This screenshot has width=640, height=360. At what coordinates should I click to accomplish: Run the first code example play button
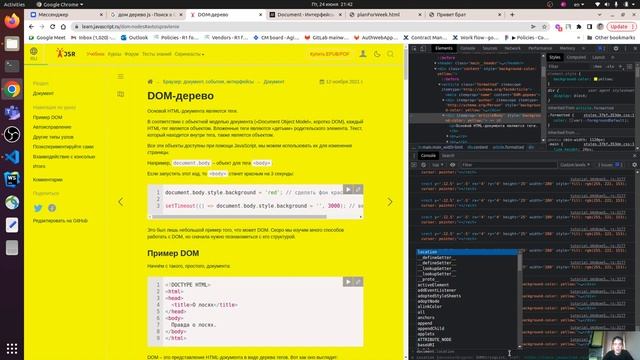tap(347, 189)
